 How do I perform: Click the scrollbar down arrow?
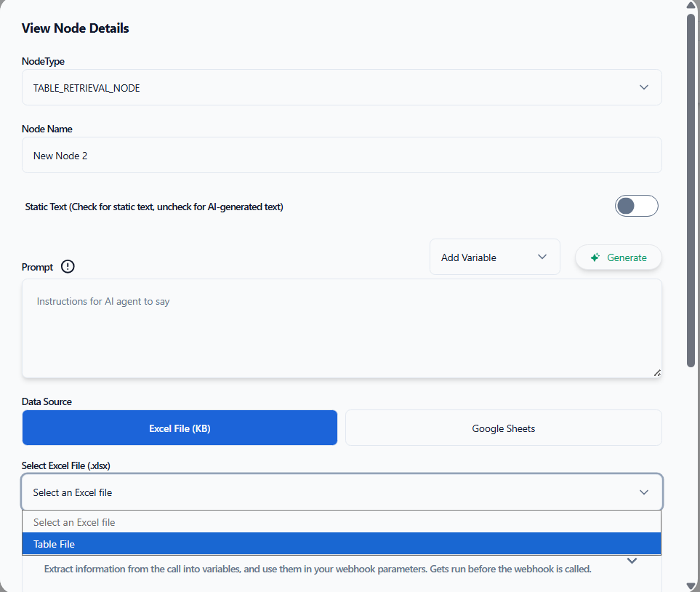pyautogui.click(x=691, y=585)
